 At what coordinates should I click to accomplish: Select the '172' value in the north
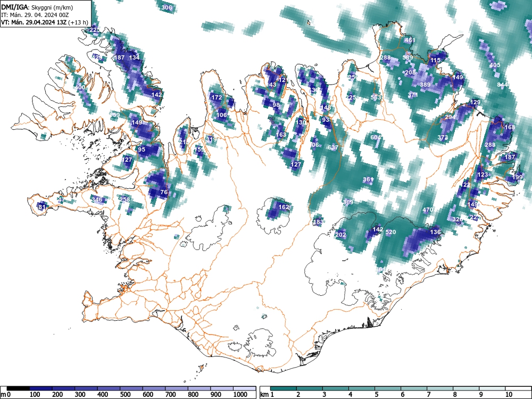217,97
